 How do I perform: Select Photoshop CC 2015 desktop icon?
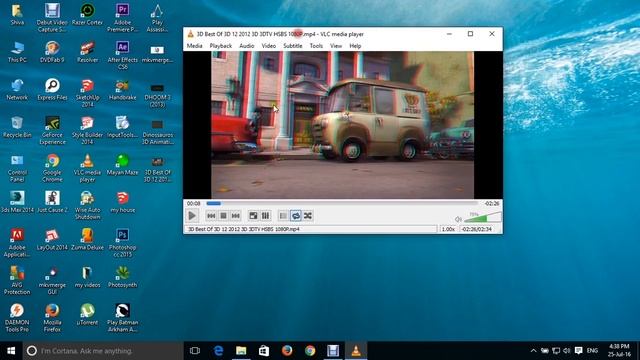[122, 242]
